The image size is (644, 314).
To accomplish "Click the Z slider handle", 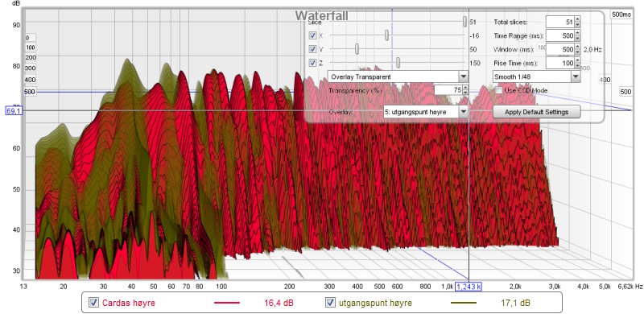I will [398, 63].
